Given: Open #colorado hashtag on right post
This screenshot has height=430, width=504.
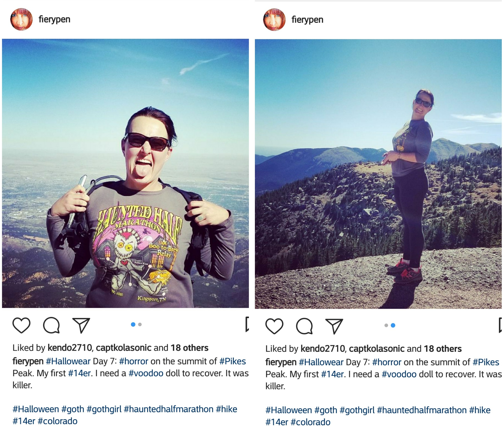Looking at the screenshot, I should 310,422.
